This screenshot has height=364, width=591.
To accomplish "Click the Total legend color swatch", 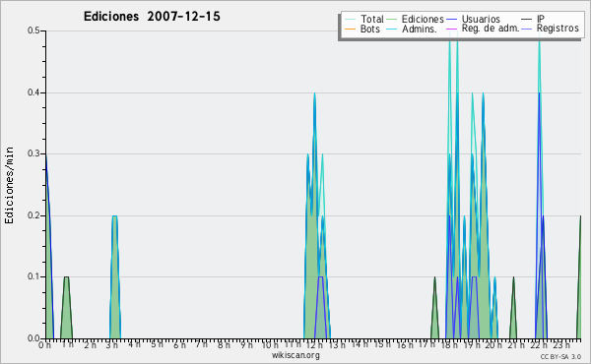I will (350, 20).
